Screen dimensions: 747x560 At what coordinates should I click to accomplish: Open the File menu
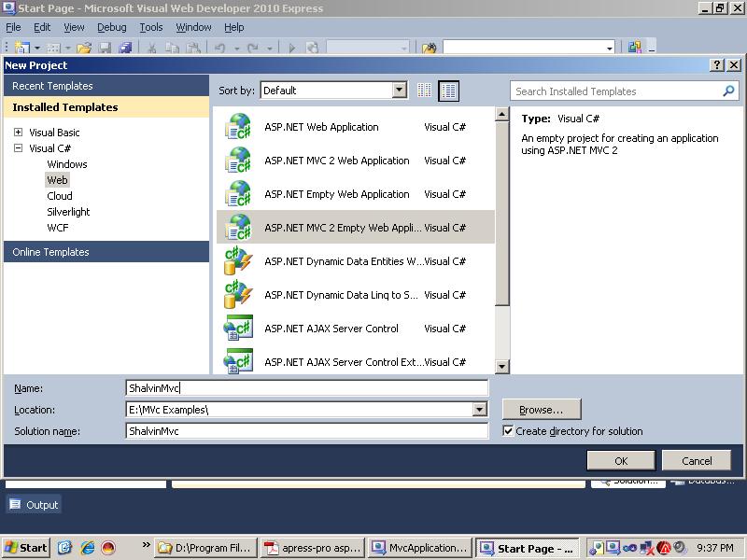click(x=13, y=27)
